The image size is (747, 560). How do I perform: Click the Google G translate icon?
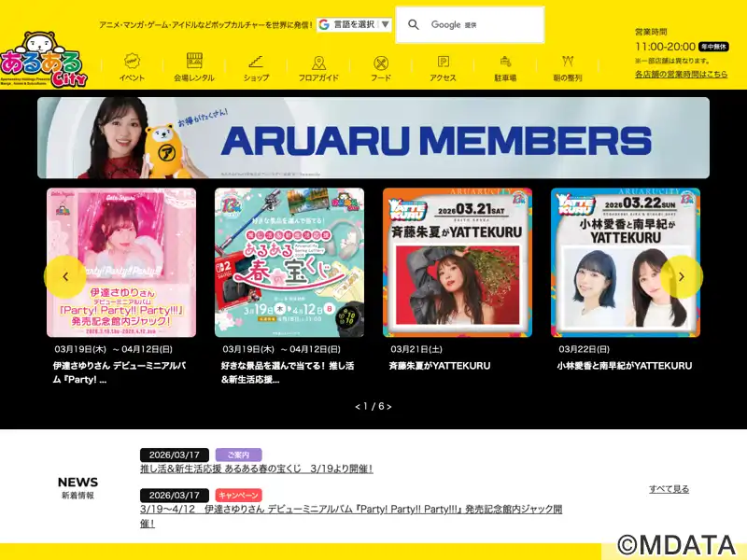pos(324,25)
